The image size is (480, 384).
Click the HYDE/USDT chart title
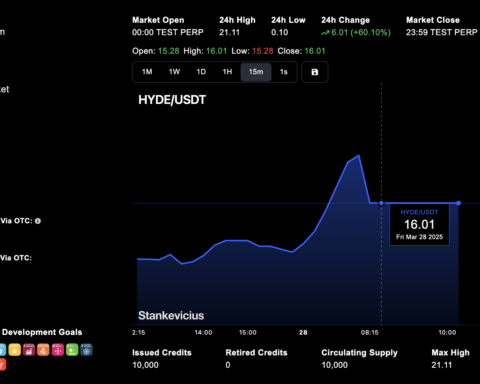pyautogui.click(x=172, y=100)
